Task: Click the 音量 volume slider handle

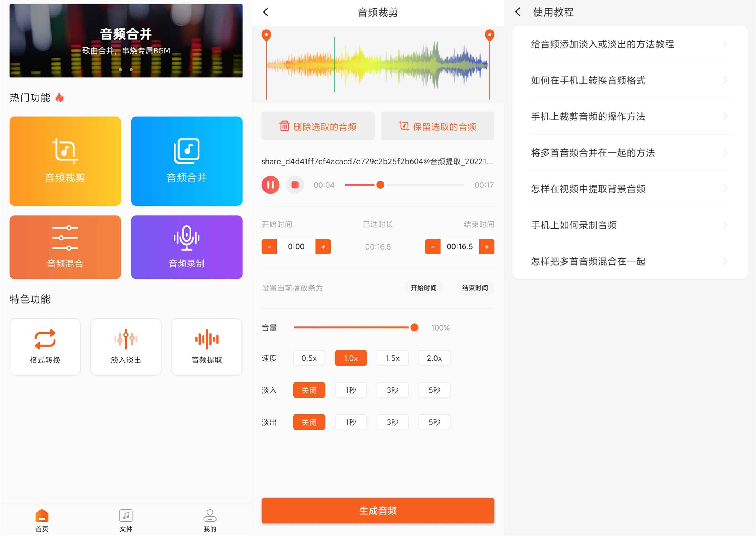Action: [414, 327]
